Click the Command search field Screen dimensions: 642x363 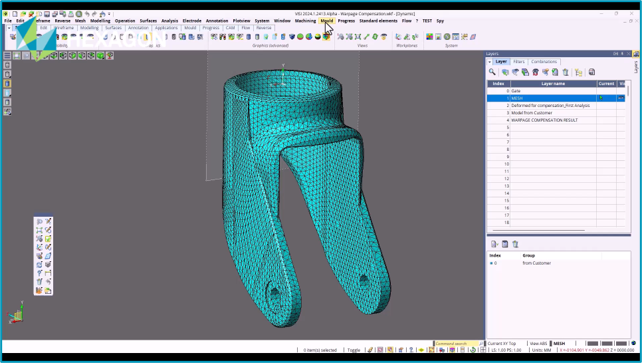(458, 343)
